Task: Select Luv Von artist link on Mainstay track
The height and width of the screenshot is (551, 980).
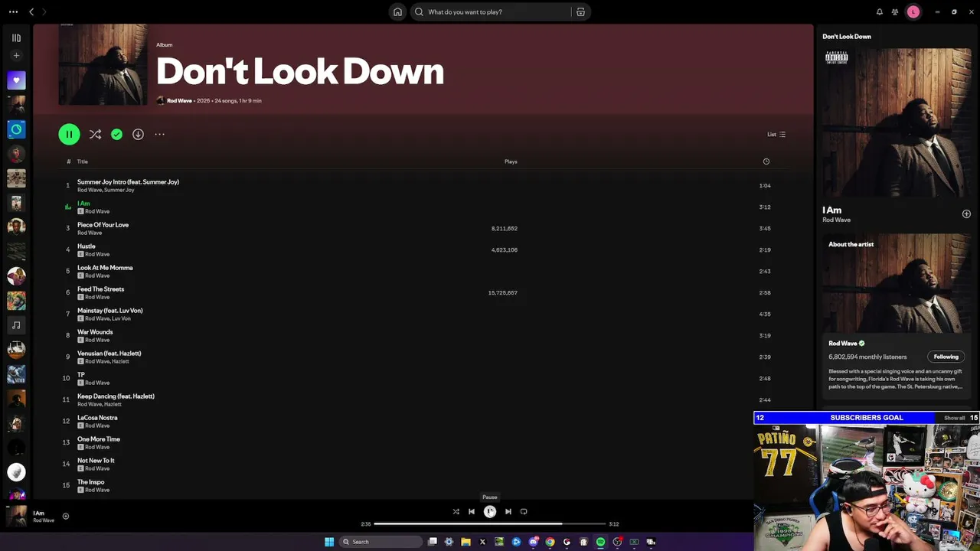Action: pos(122,318)
